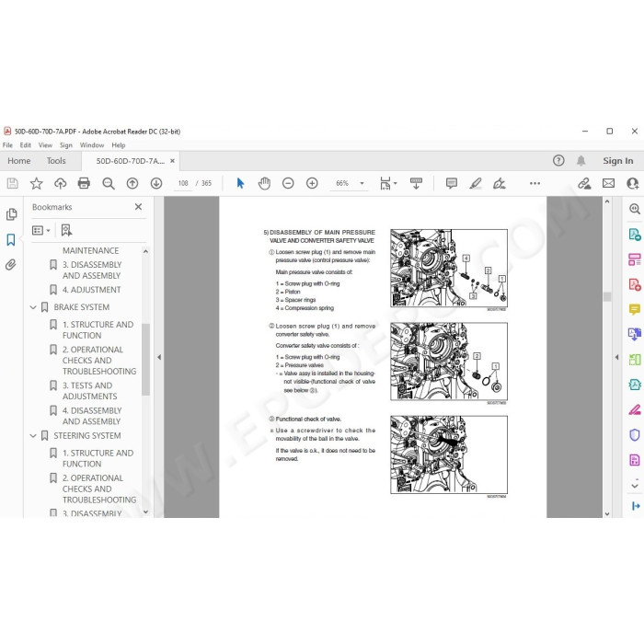Find current bookmark icon
Image resolution: width=644 pixels, height=644 pixels.
(x=66, y=230)
